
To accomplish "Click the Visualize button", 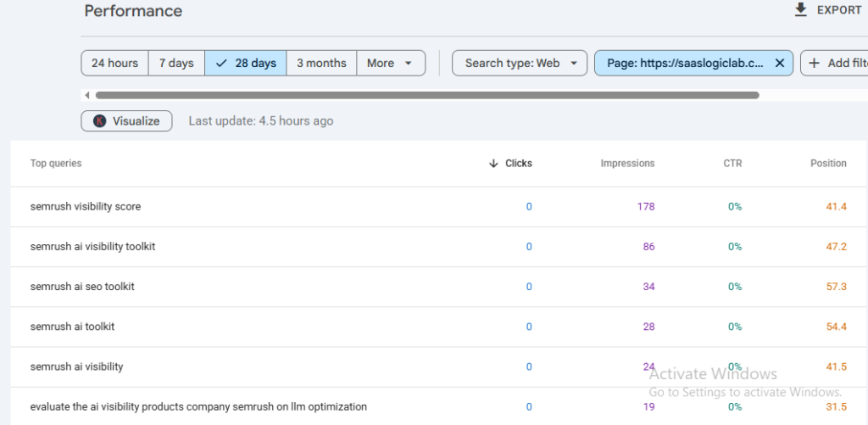I will 127,120.
